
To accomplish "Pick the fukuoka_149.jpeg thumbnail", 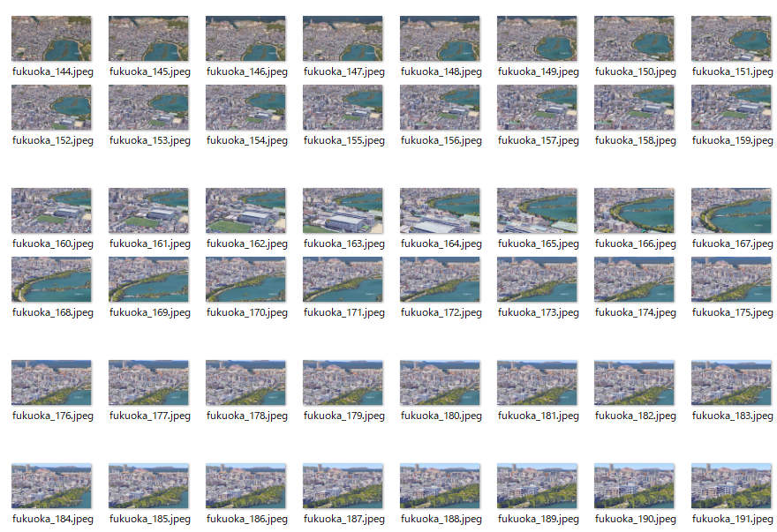I will [x=537, y=38].
